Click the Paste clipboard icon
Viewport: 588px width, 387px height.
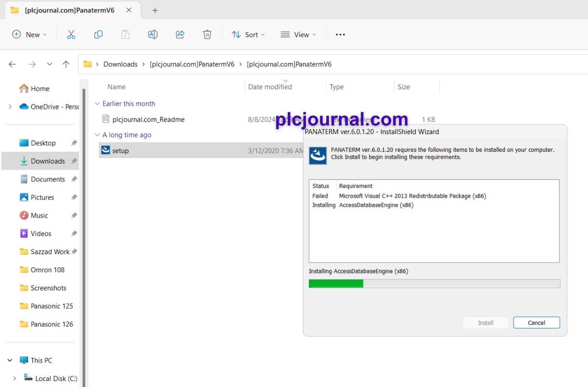coord(126,34)
